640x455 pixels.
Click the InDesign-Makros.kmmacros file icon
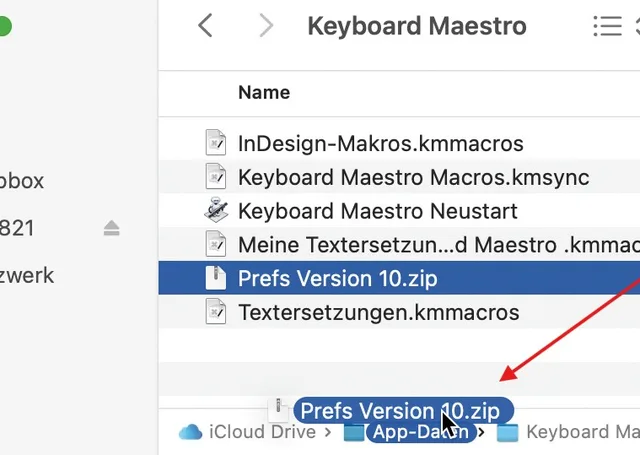click(x=216, y=143)
